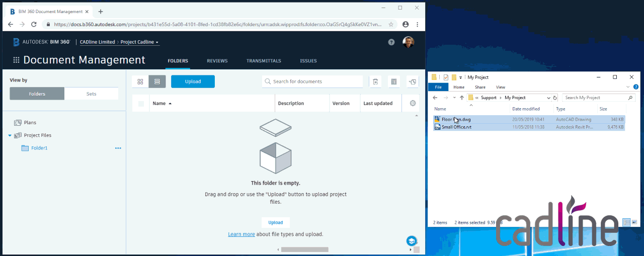644x256 pixels.
Task: Click the Properties checkmark icon in Explorer title bar
Action: pyautogui.click(x=446, y=77)
